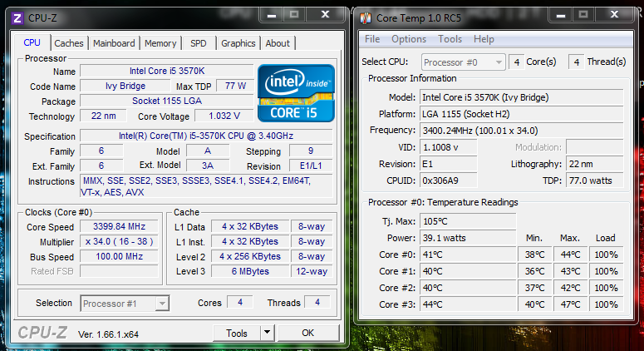Click the Max TDP value 77 W
Screen dimensions: 644x351
pos(235,86)
